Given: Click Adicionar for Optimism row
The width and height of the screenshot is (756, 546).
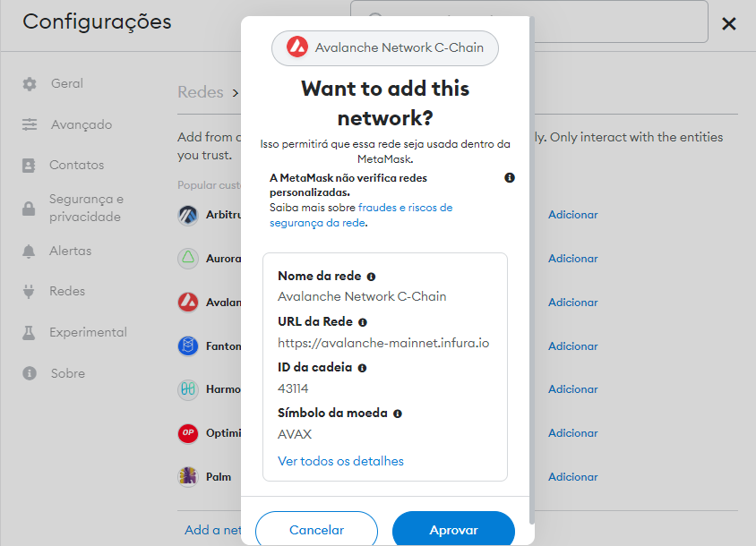Looking at the screenshot, I should click(x=572, y=433).
